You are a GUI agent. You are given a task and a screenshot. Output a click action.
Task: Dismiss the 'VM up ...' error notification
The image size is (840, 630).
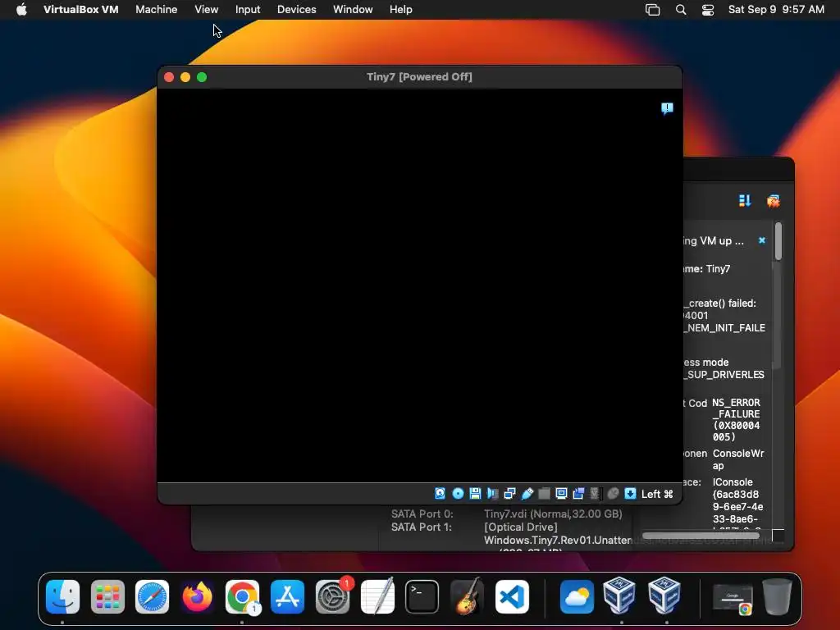point(762,240)
